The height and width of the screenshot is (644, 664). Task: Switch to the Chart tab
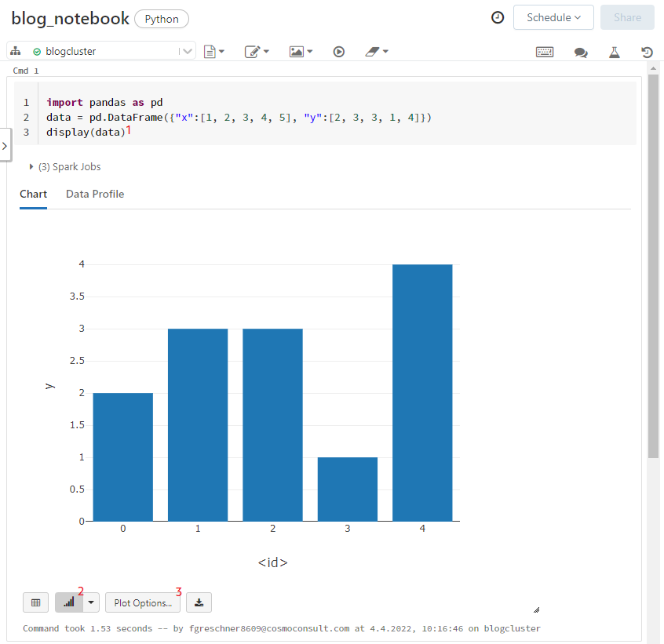coord(34,195)
